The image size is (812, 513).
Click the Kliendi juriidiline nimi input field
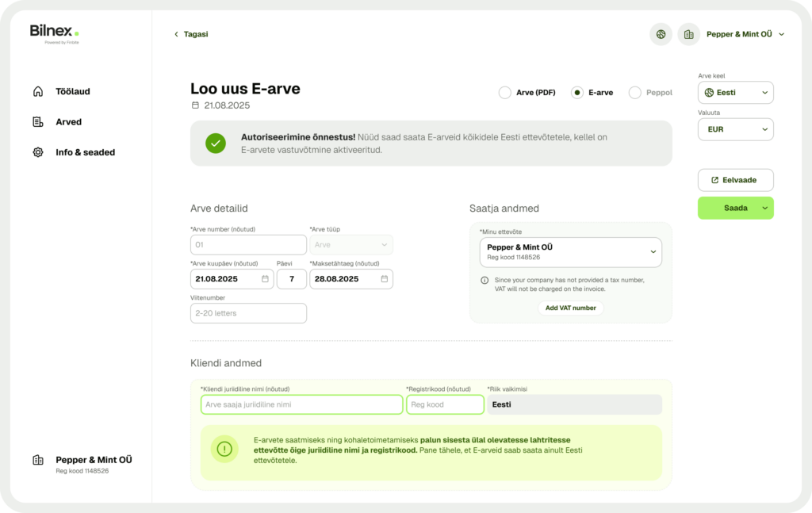301,404
